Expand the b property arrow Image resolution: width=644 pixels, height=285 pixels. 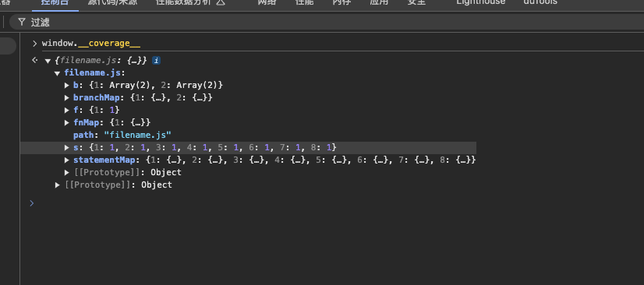tap(67, 86)
